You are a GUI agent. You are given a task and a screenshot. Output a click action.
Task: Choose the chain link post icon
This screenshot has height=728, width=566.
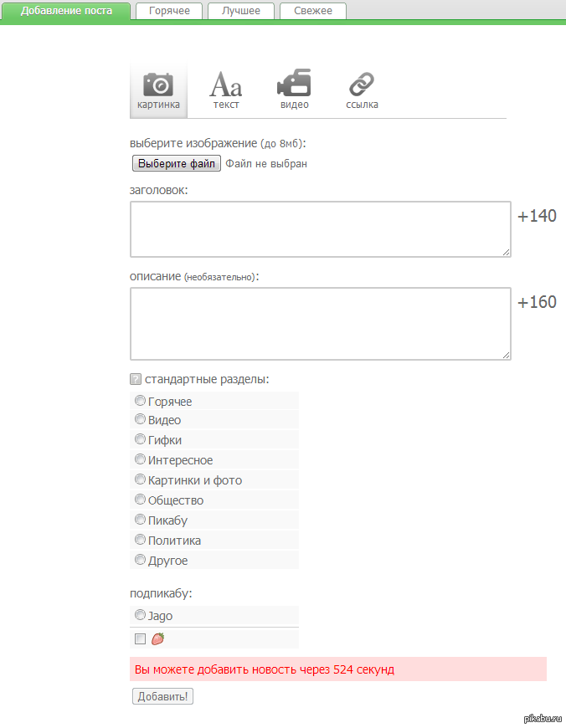362,85
